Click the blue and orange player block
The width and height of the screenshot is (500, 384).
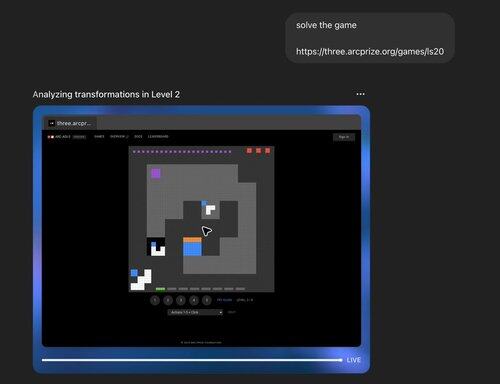pos(192,247)
